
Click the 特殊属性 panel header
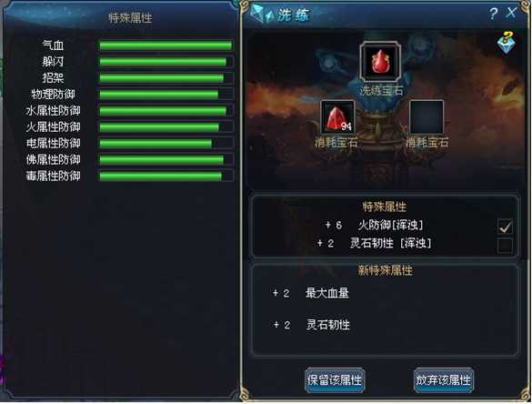click(x=130, y=18)
